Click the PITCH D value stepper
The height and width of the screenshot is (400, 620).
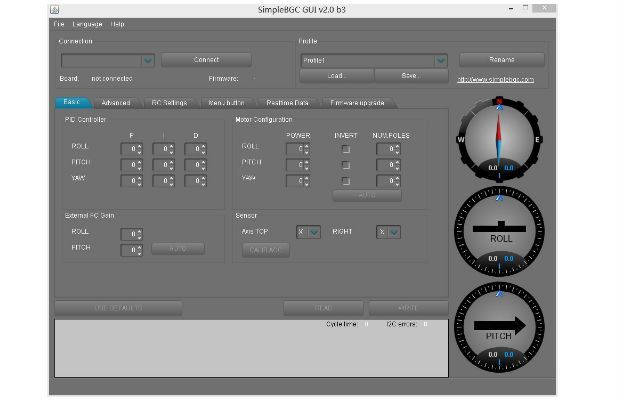click(x=195, y=165)
